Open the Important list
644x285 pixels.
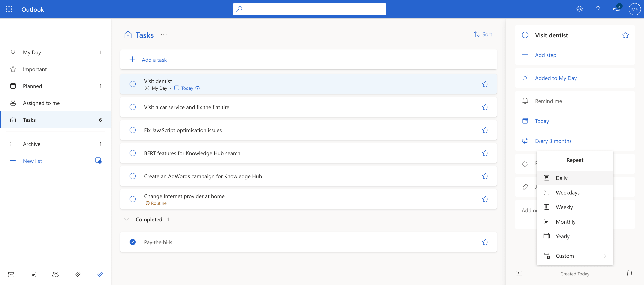click(x=35, y=69)
